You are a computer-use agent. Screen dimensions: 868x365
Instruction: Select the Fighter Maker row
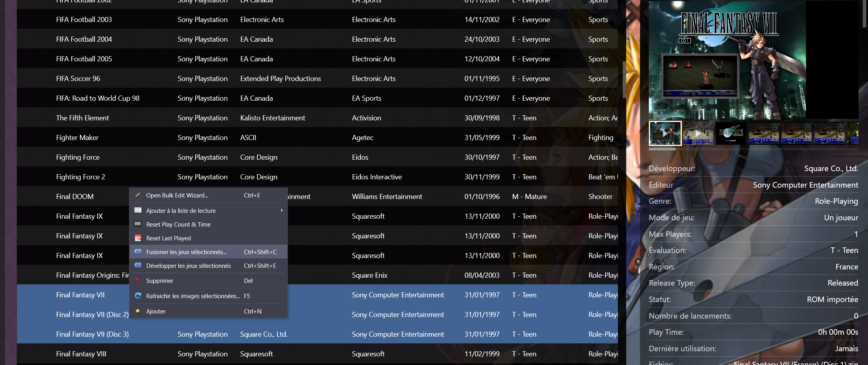click(x=317, y=137)
